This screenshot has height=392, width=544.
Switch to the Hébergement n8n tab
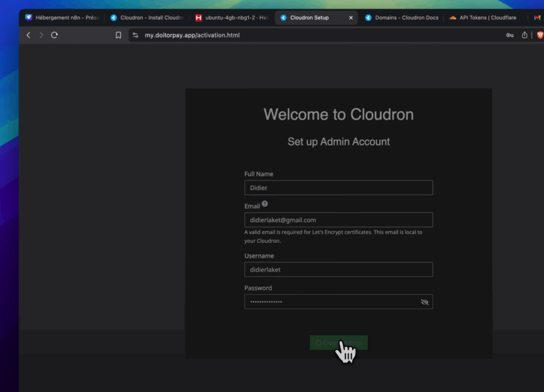tap(62, 18)
